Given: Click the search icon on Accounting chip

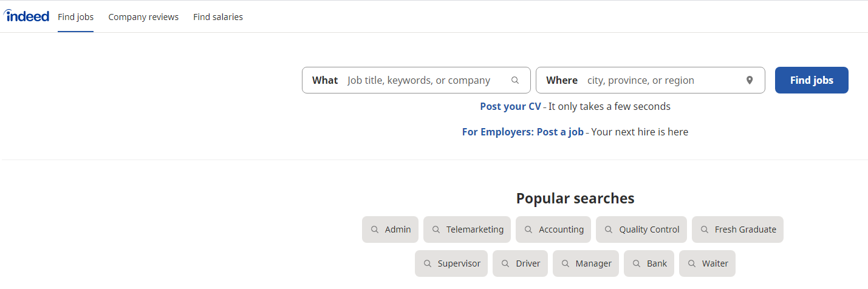Looking at the screenshot, I should 528,229.
